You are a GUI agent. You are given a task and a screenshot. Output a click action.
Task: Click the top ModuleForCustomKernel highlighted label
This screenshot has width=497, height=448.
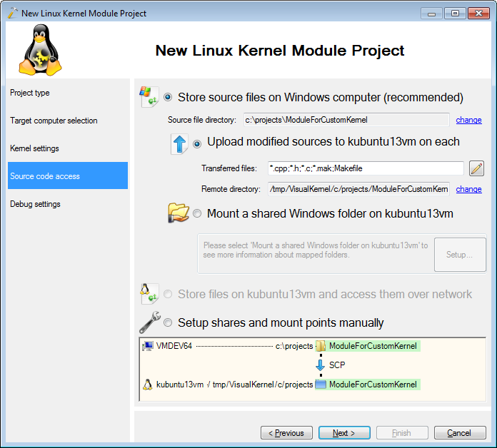click(x=373, y=346)
